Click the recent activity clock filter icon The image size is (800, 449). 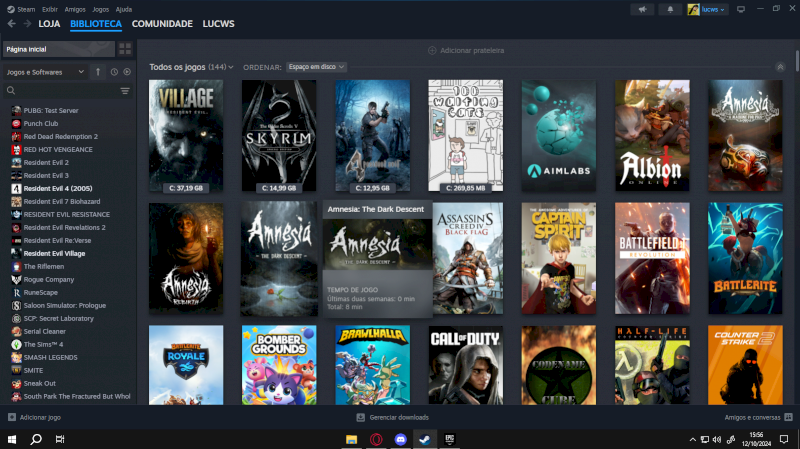coord(114,72)
